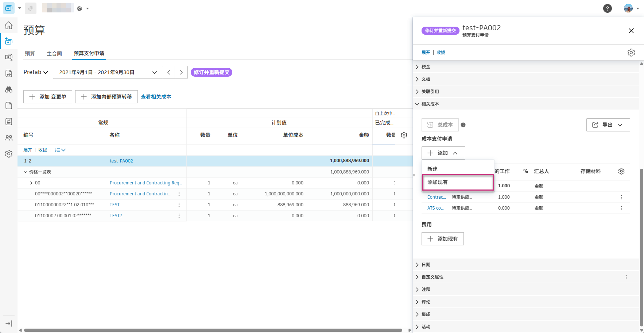Open the row numbering list dropdown icon
Screen dimensions: 644x333
pyautogui.click(x=60, y=150)
